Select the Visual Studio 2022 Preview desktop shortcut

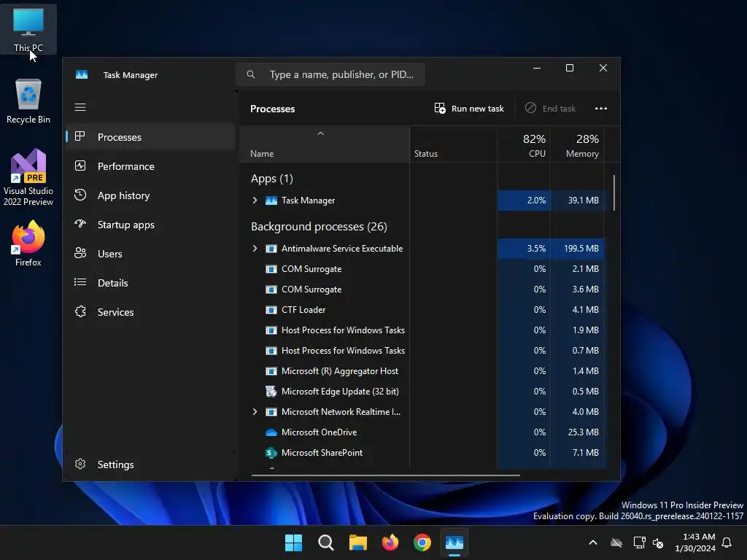28,177
